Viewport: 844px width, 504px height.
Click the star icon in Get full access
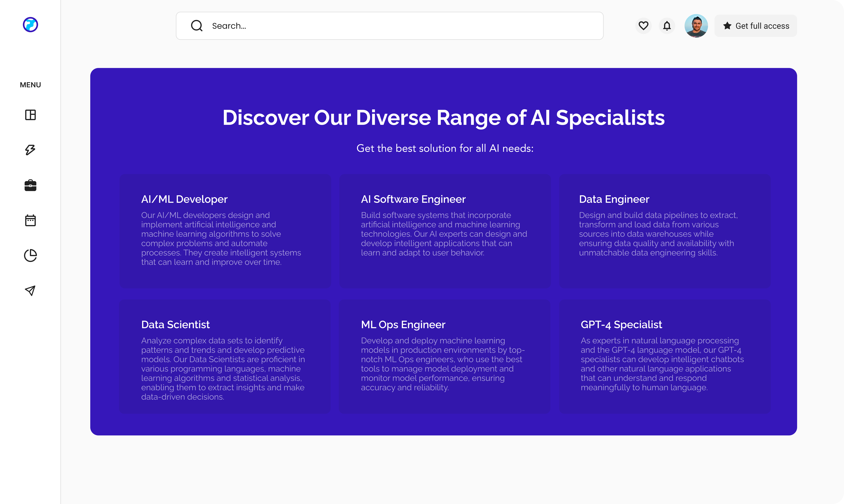[x=727, y=26]
